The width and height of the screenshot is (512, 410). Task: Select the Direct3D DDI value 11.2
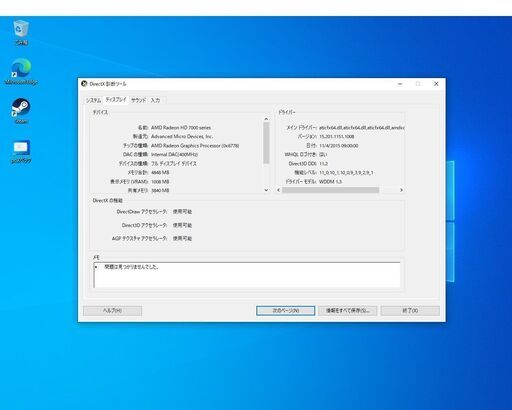tap(323, 164)
